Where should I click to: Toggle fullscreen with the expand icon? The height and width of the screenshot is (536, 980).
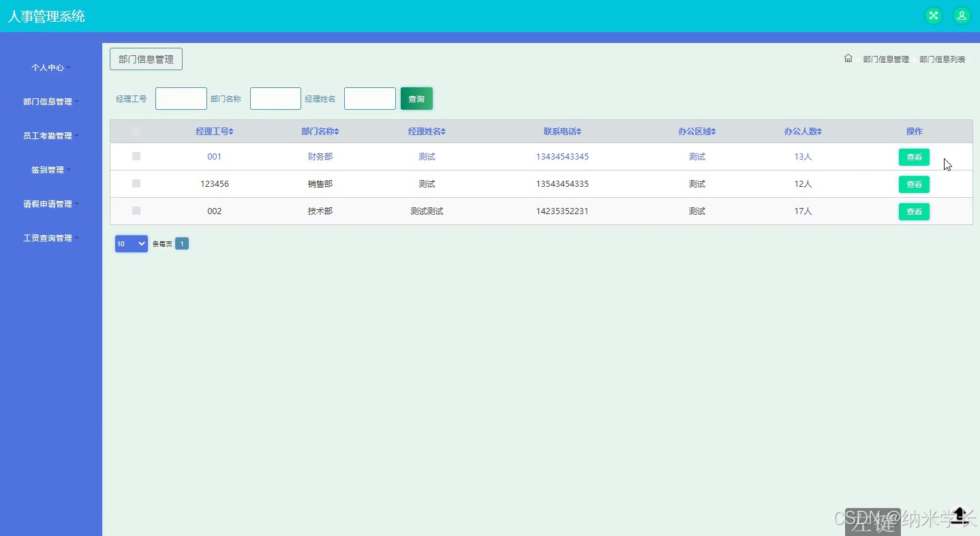(x=933, y=16)
